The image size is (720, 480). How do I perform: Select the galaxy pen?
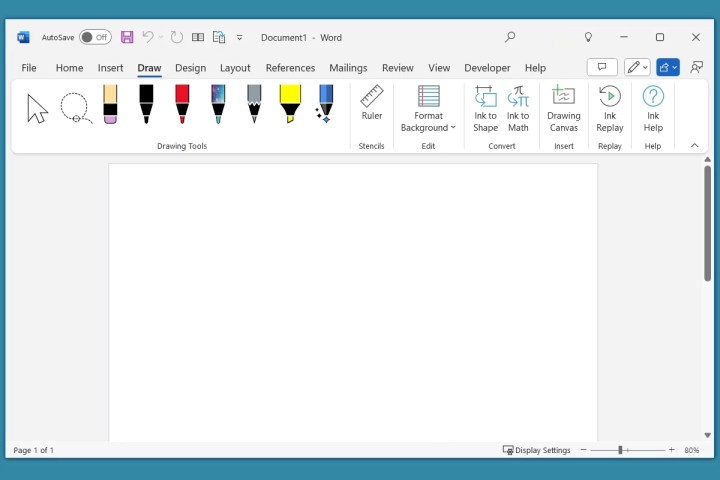click(x=218, y=104)
